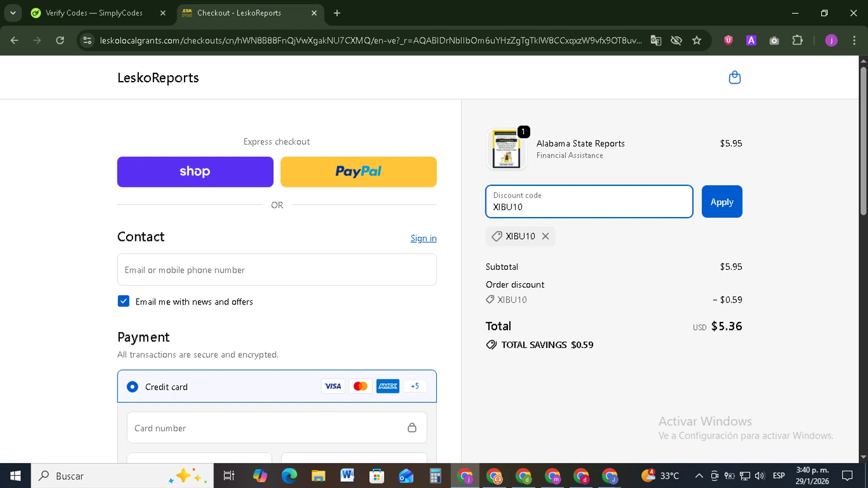Viewport: 868px width, 488px height.
Task: Show more card brands via +5 badge
Action: [415, 386]
